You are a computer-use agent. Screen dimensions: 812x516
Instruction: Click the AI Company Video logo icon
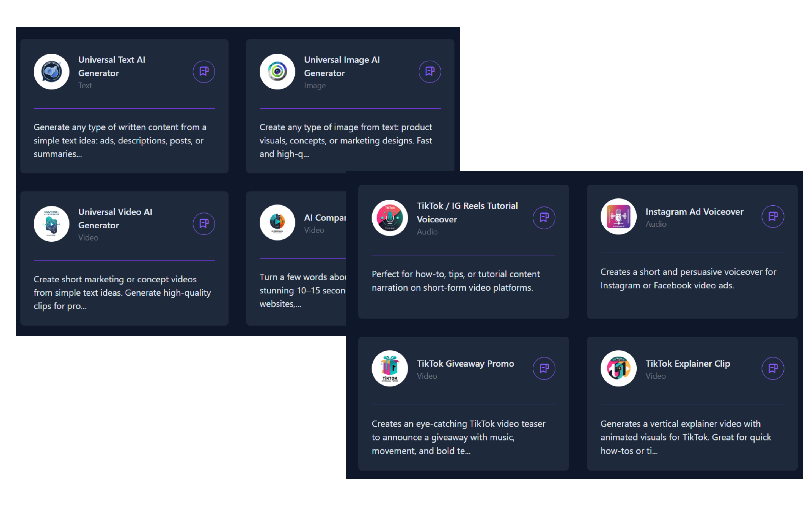[x=277, y=223]
